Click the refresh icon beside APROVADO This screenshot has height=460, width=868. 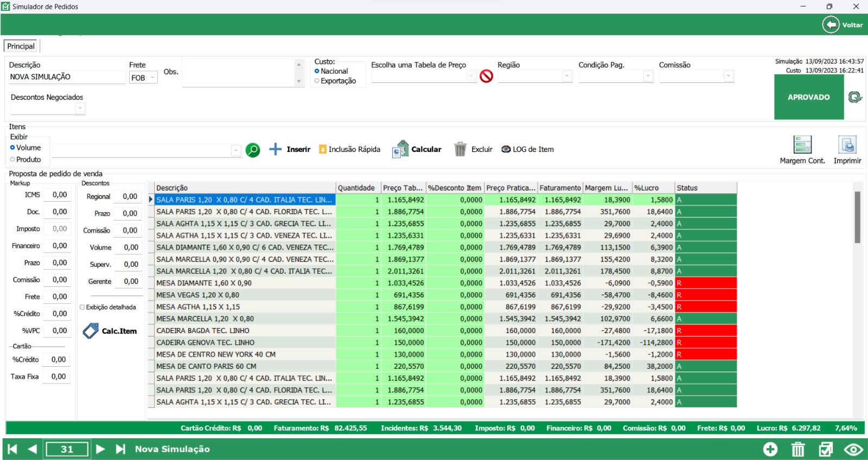(x=855, y=97)
